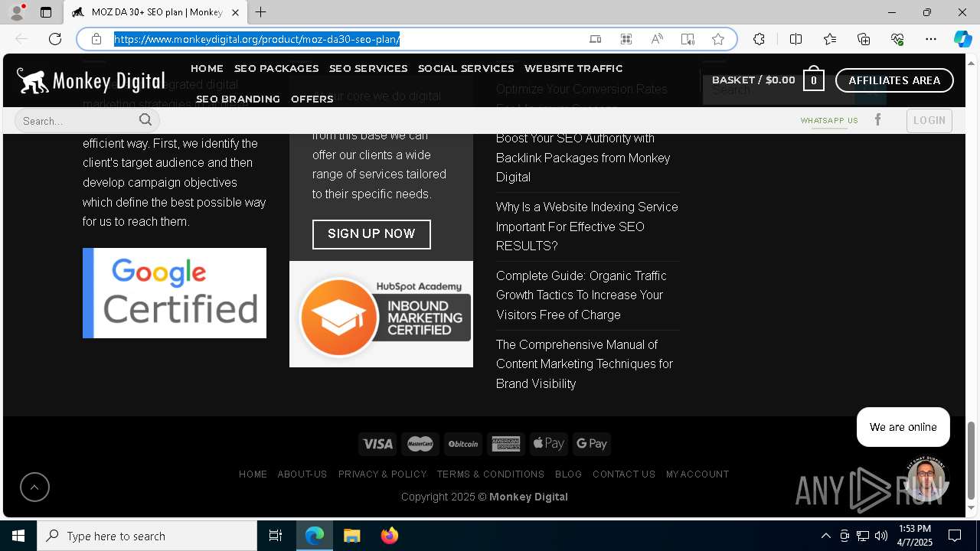Open SEO SERVICES menu item
This screenshot has width=980, height=551.
click(x=368, y=68)
